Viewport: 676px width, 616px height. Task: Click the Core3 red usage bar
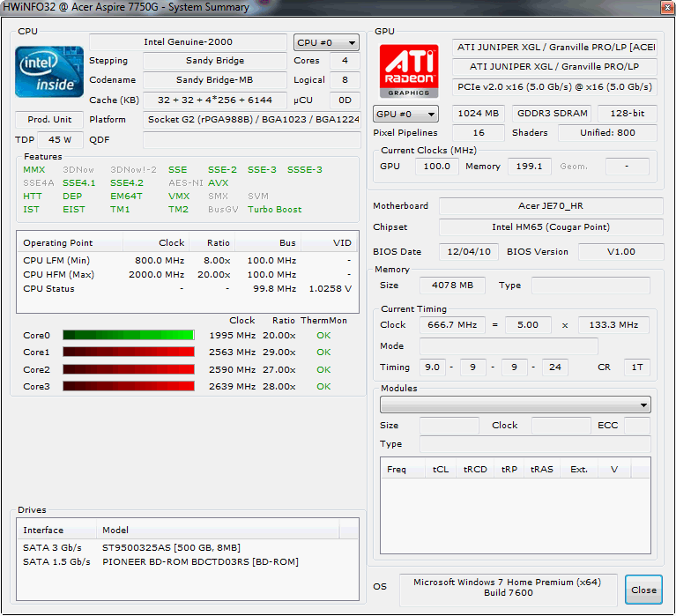pyautogui.click(x=129, y=386)
